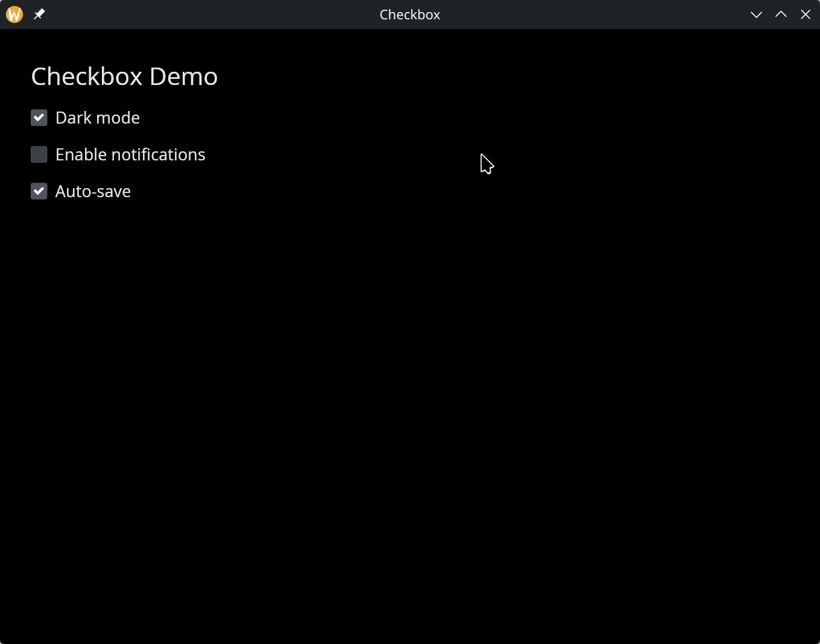Click the downward chevron in the title bar
This screenshot has width=820, height=644.
click(756, 14)
